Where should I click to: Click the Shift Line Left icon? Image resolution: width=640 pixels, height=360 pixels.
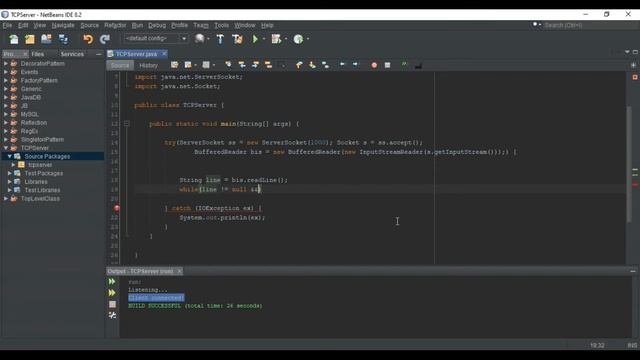pyautogui.click(x=342, y=64)
